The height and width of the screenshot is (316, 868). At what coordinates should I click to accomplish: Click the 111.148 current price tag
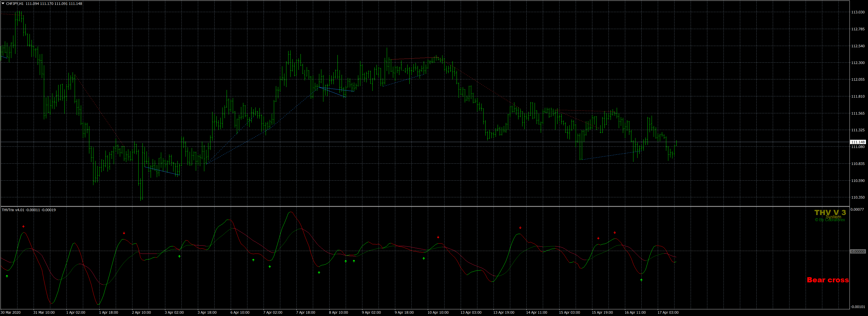857,142
